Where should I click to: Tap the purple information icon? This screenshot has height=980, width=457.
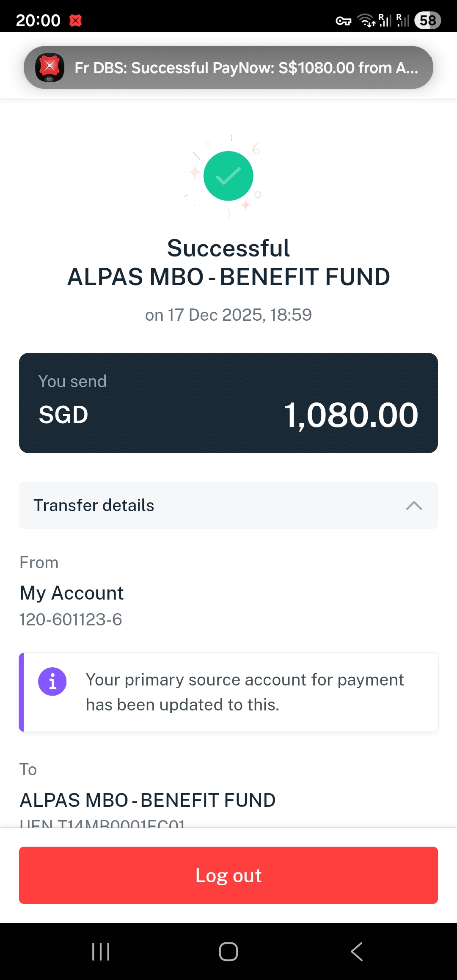52,682
